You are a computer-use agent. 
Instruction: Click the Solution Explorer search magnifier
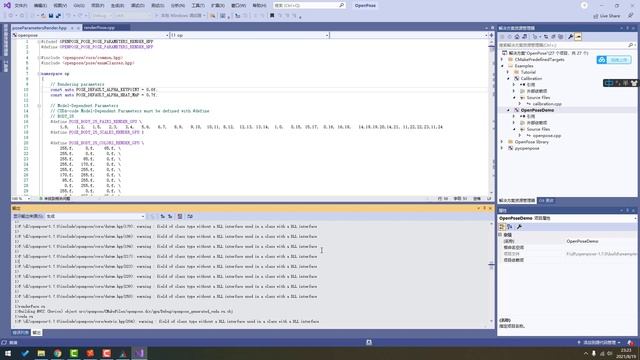pos(631,45)
